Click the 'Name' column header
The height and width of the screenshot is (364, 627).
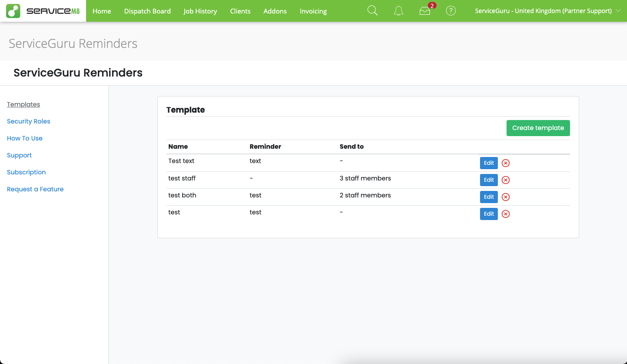click(x=178, y=147)
